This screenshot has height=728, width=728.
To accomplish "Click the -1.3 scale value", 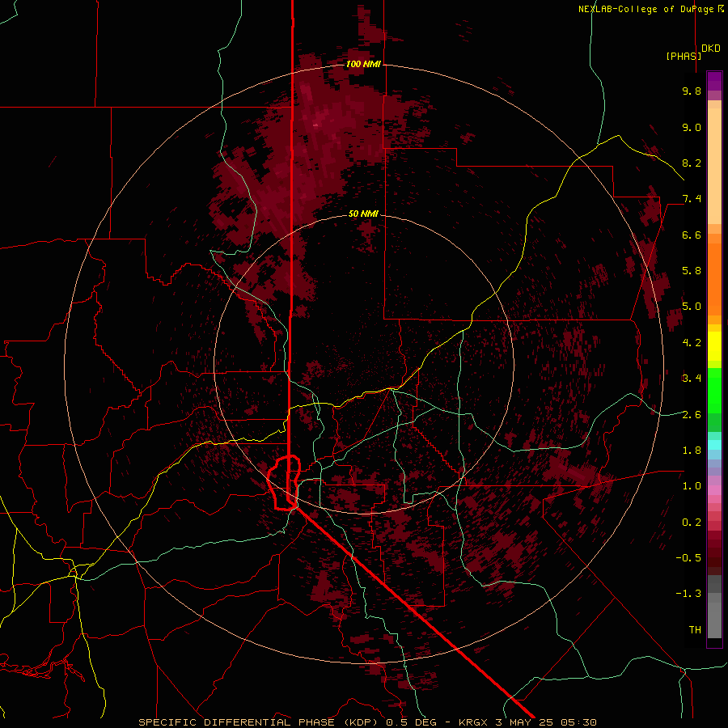I will click(688, 594).
